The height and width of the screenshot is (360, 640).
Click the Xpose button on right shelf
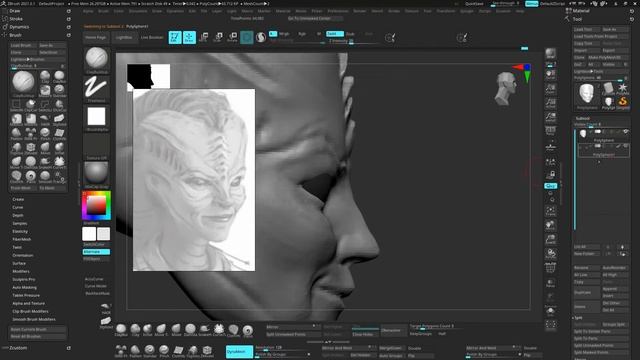551,324
